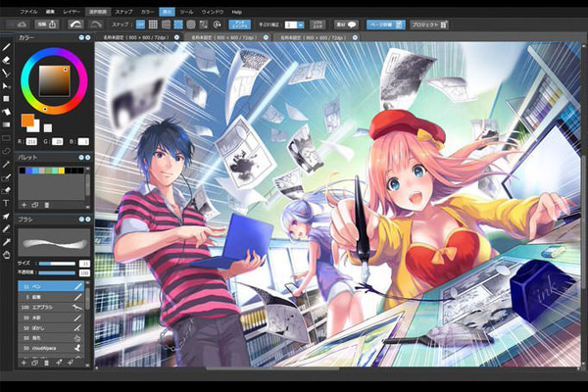Open Window menu (ウィンドウ)

[x=213, y=12]
